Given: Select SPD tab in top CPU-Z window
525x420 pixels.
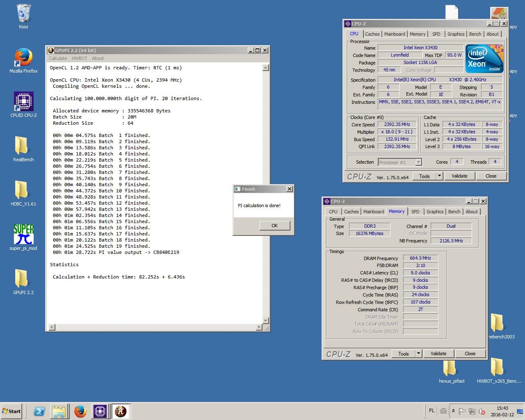Looking at the screenshot, I should click(x=436, y=34).
